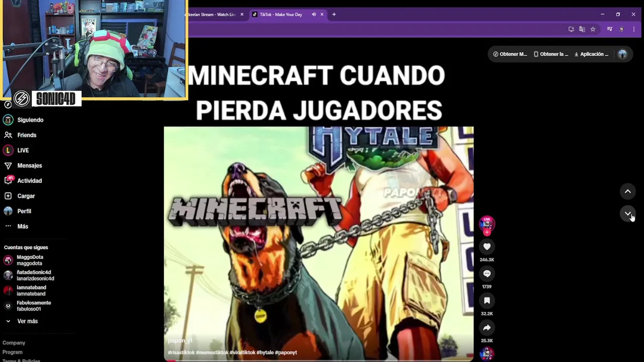Bookmark the video with the favorites icon
Image resolution: width=644 pixels, height=362 pixels.
point(487,301)
